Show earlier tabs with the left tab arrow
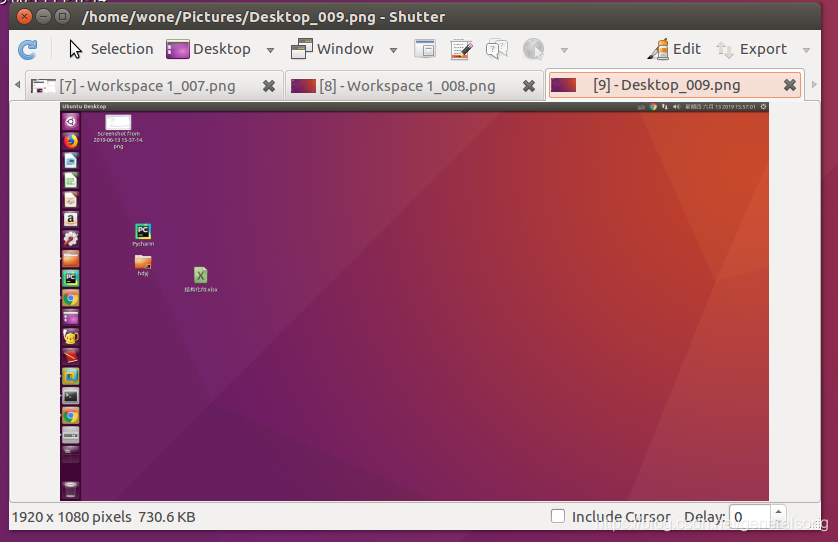The height and width of the screenshot is (542, 838). tap(18, 84)
